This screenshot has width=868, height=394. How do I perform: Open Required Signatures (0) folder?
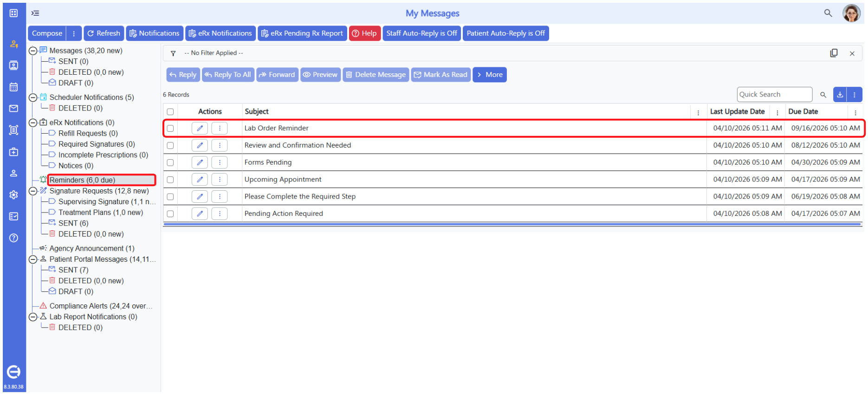coord(97,144)
